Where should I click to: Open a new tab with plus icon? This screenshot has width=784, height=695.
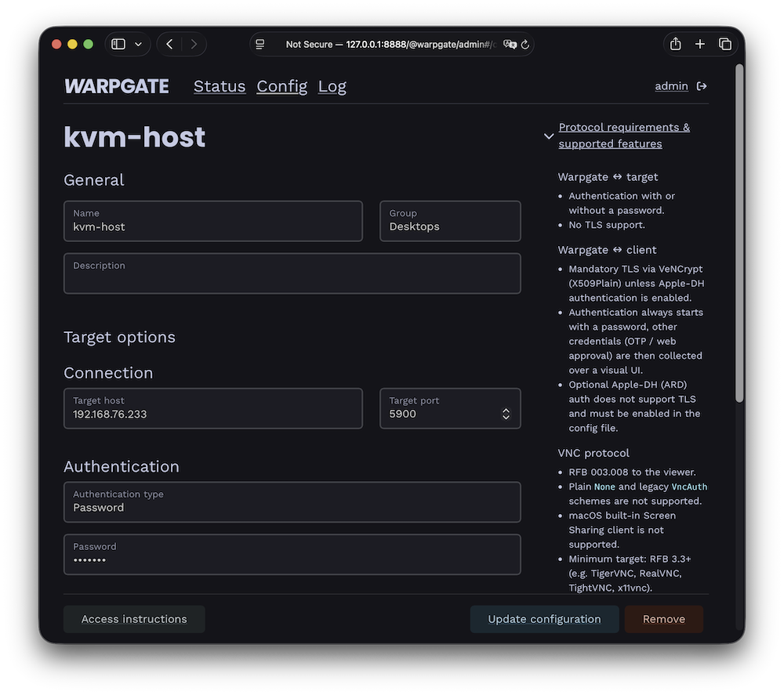coord(700,44)
